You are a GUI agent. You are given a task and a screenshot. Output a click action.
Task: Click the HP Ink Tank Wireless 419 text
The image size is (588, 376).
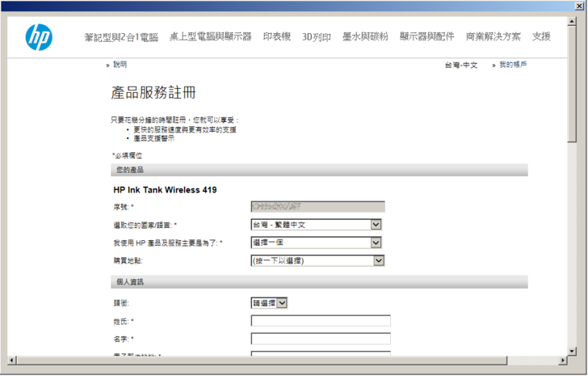165,190
